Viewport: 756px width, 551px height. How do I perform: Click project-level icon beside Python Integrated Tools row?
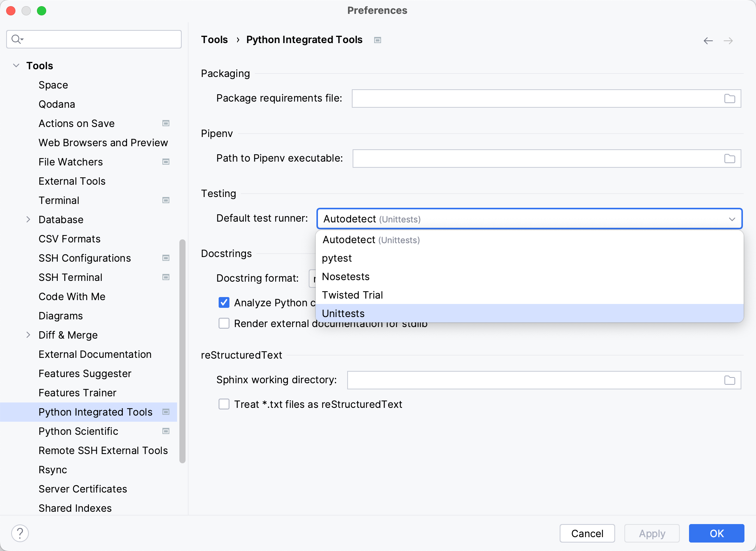tap(166, 412)
